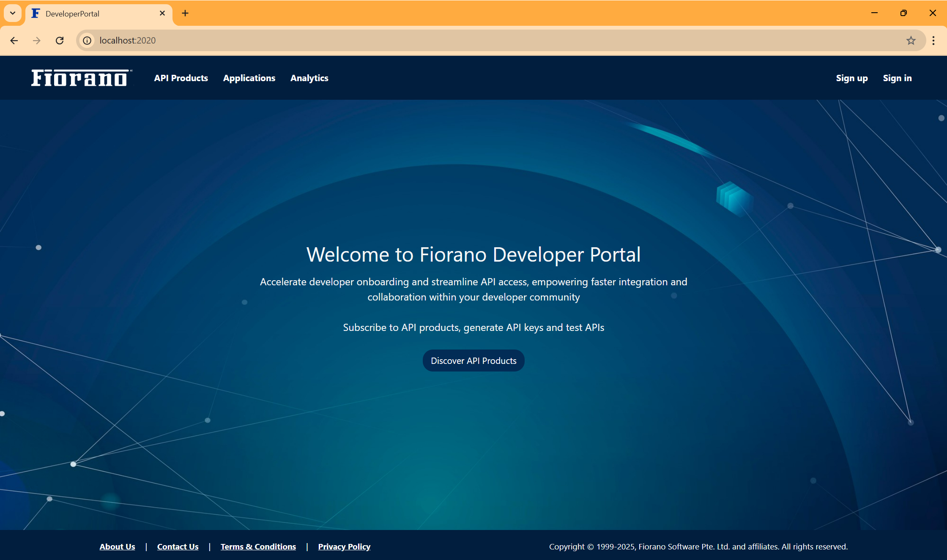
Task: Open the Privacy Policy footer link
Action: tap(344, 546)
